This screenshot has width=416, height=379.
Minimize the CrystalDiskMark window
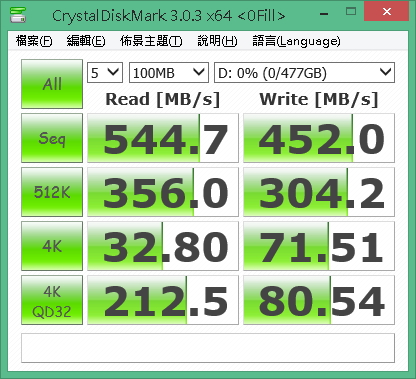[324, 13]
